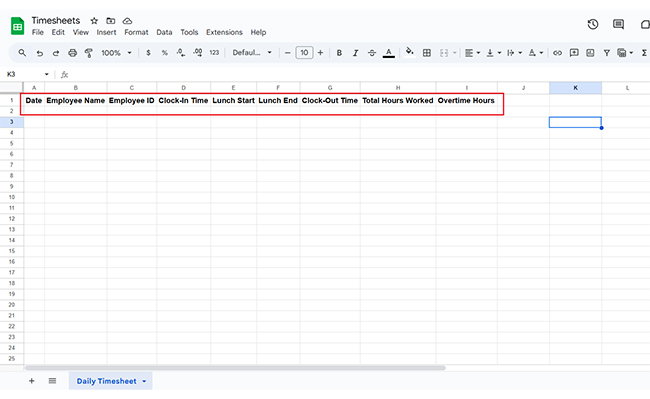
Task: Decrease decimal places
Action: tap(181, 53)
